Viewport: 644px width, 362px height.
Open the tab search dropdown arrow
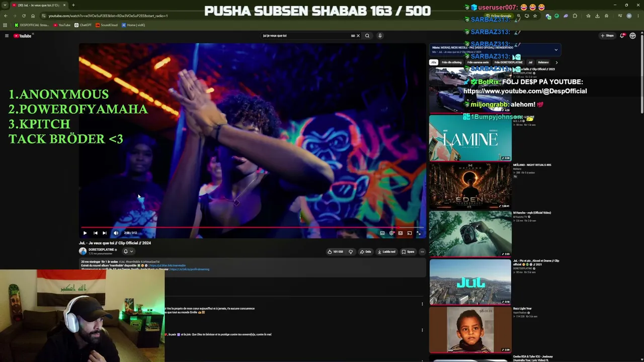pyautogui.click(x=6, y=5)
